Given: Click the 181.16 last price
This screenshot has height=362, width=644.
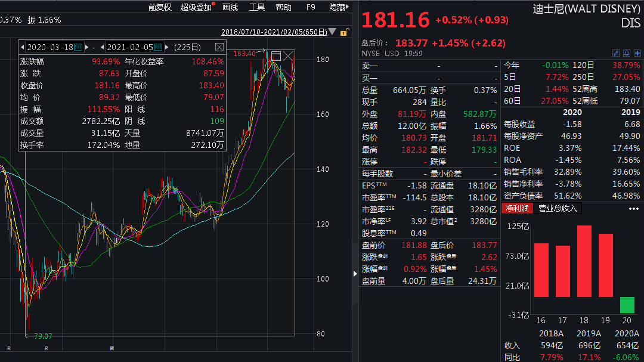Looking at the screenshot, I should (395, 20).
